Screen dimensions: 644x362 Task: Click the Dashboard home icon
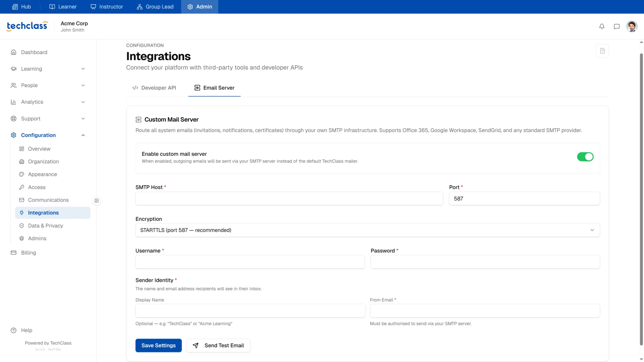click(x=13, y=52)
